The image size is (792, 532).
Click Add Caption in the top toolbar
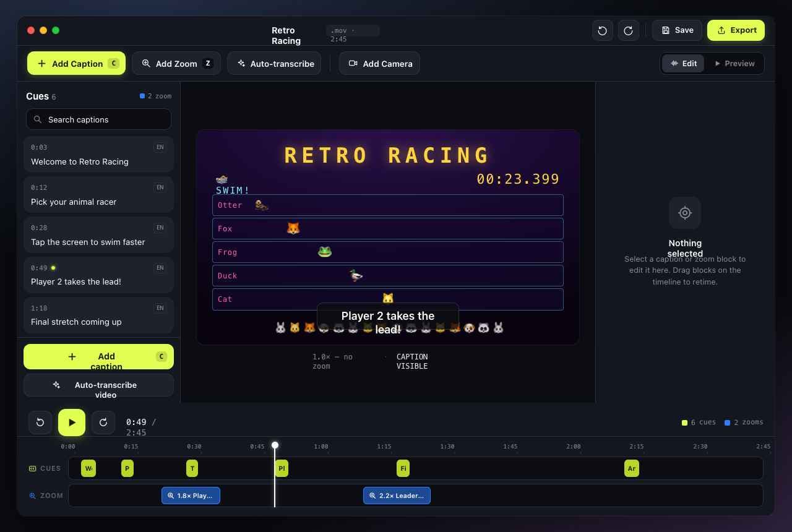[x=76, y=63]
